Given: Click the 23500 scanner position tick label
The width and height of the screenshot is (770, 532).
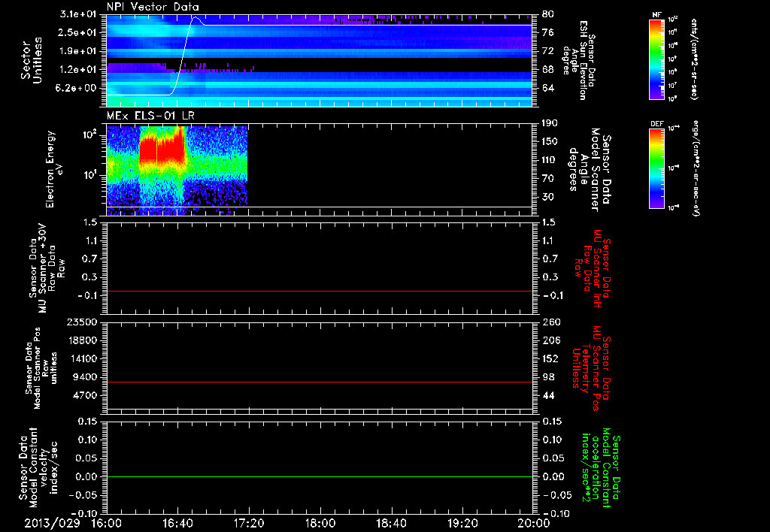Looking at the screenshot, I should 82,322.
